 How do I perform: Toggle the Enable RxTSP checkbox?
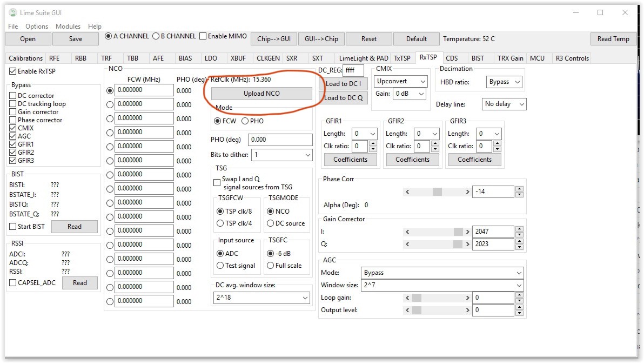(32, 71)
